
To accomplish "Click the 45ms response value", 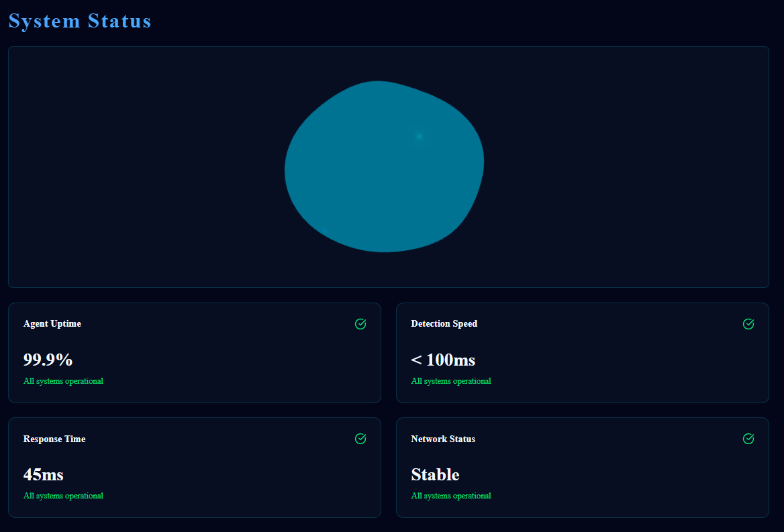I will click(44, 474).
